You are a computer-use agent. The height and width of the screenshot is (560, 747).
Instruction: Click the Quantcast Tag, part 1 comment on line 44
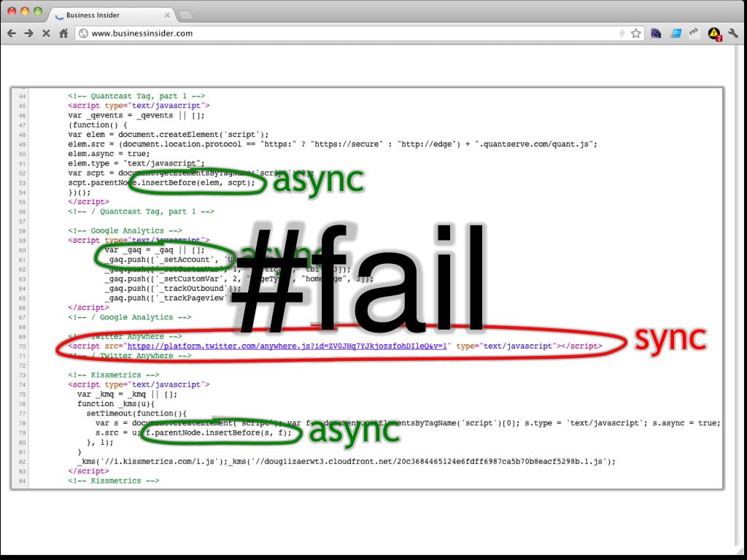pos(136,96)
